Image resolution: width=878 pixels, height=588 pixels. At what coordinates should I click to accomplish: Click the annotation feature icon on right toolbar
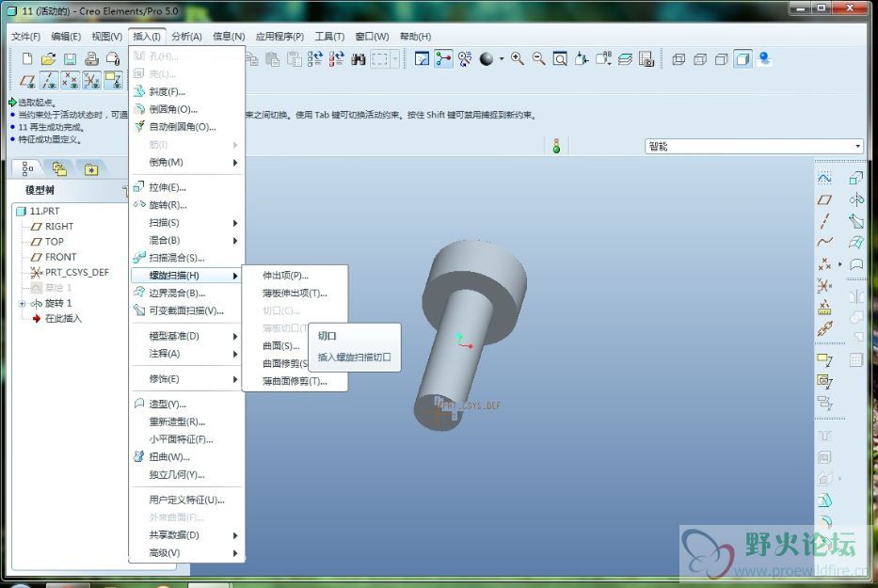[x=824, y=359]
